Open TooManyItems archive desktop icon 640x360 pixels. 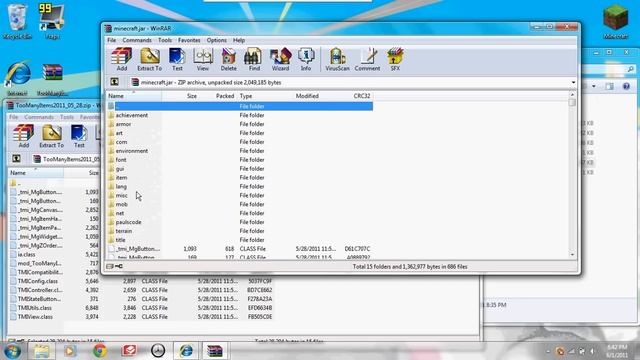pyautogui.click(x=52, y=78)
